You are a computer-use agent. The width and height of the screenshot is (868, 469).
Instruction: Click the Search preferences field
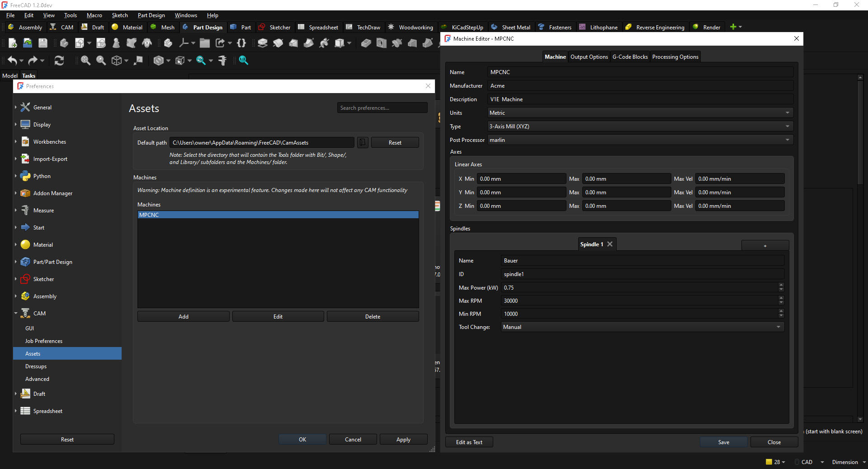click(x=382, y=108)
